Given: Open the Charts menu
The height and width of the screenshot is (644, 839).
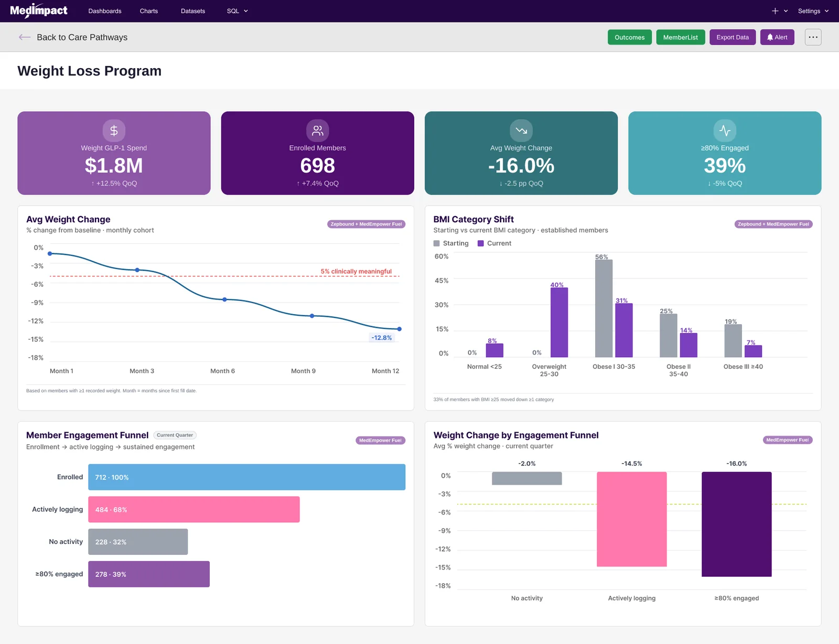Looking at the screenshot, I should point(149,11).
